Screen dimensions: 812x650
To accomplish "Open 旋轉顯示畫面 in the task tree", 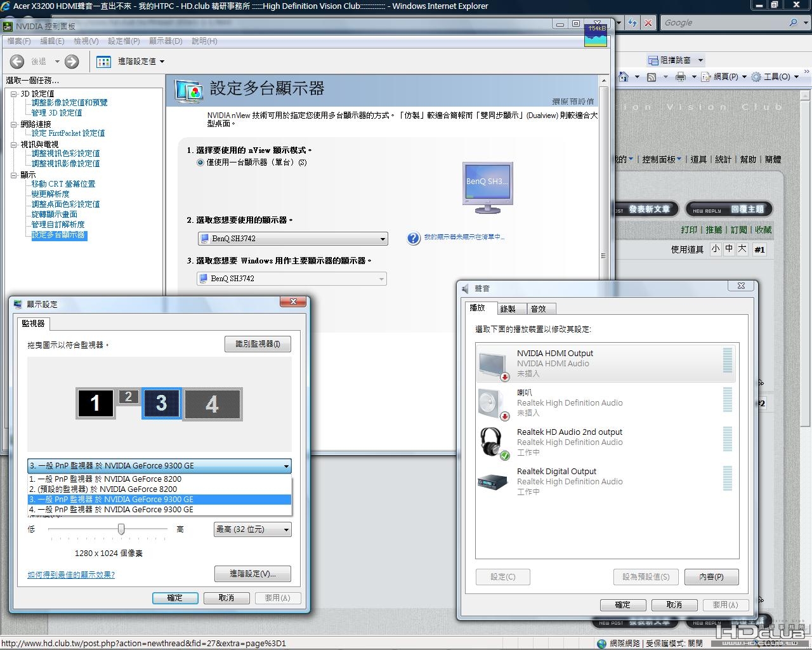I will pyautogui.click(x=55, y=215).
